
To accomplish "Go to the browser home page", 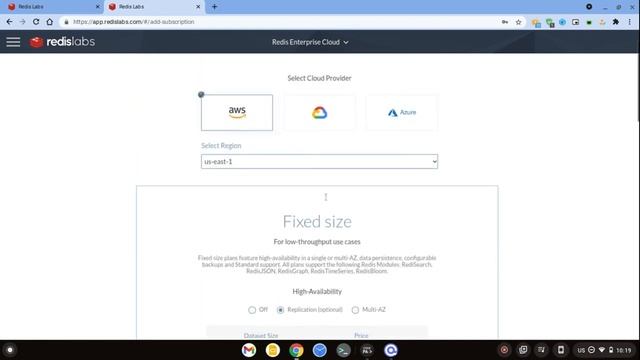I will click(49, 22).
